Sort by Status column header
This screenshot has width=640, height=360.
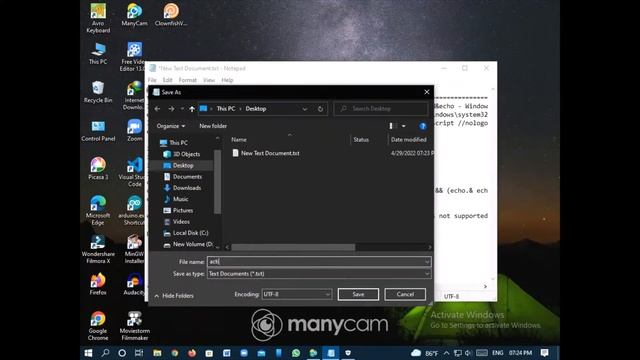(x=361, y=140)
